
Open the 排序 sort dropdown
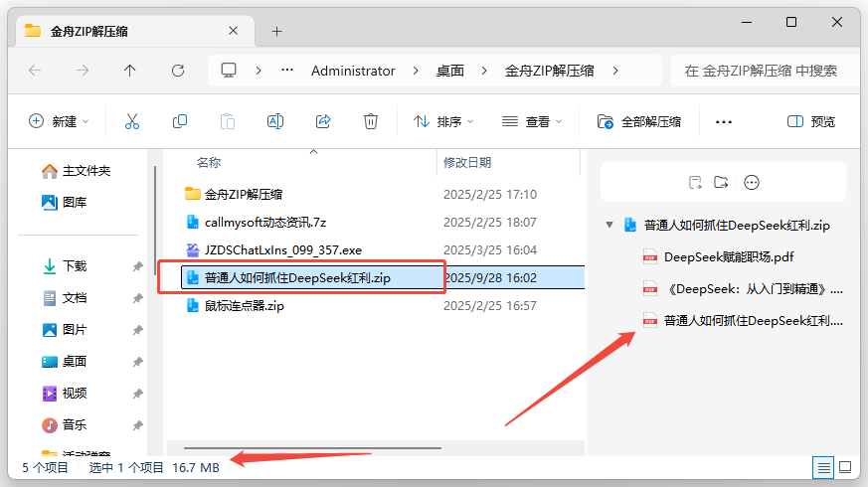[443, 121]
